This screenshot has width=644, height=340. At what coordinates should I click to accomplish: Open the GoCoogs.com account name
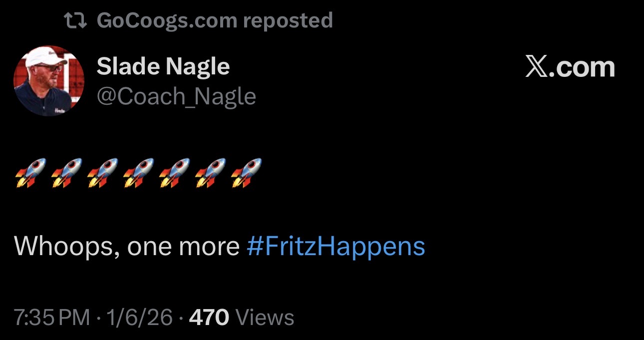pos(167,20)
